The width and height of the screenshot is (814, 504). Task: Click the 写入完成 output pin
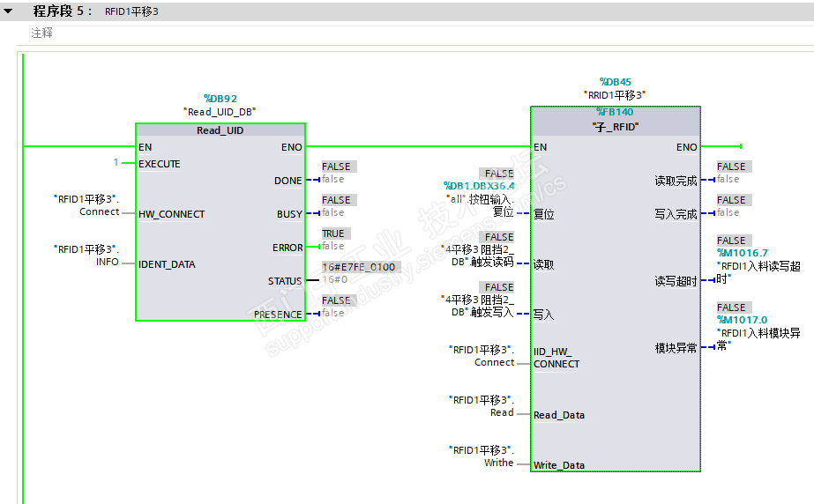[676, 214]
